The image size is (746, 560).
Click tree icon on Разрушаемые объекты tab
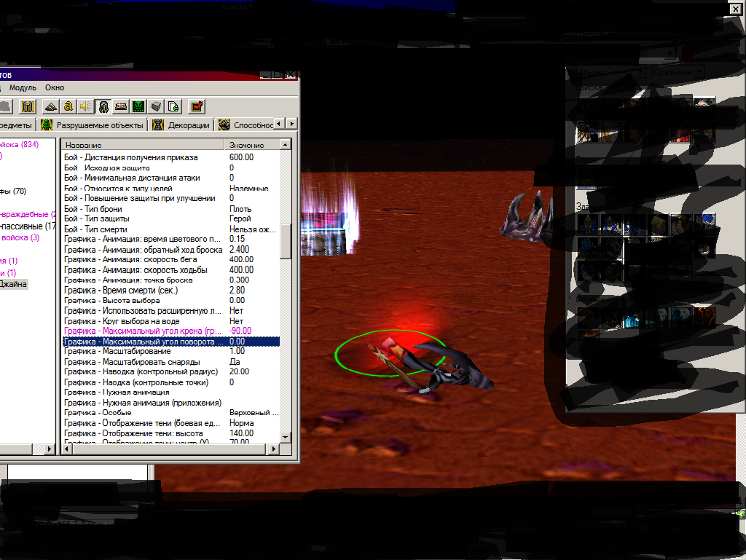[x=47, y=125]
